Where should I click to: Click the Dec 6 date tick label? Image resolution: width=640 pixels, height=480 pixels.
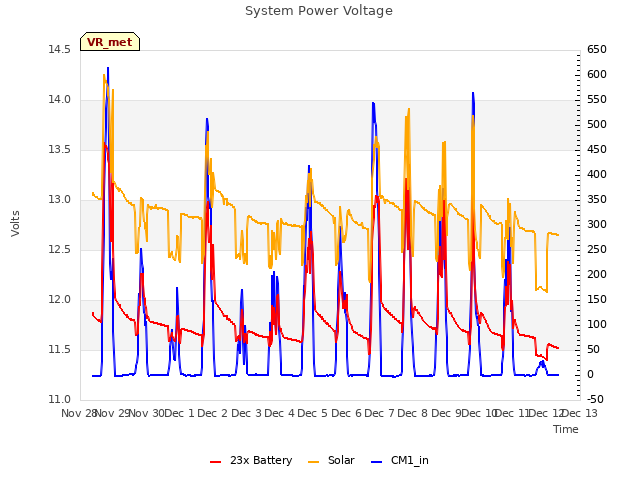click(x=347, y=413)
